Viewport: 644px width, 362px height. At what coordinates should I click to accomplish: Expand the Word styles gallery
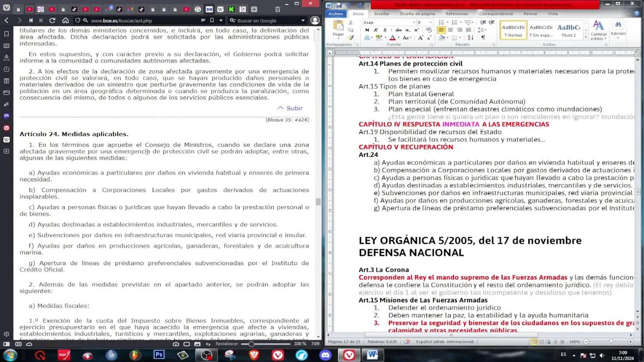pyautogui.click(x=586, y=38)
